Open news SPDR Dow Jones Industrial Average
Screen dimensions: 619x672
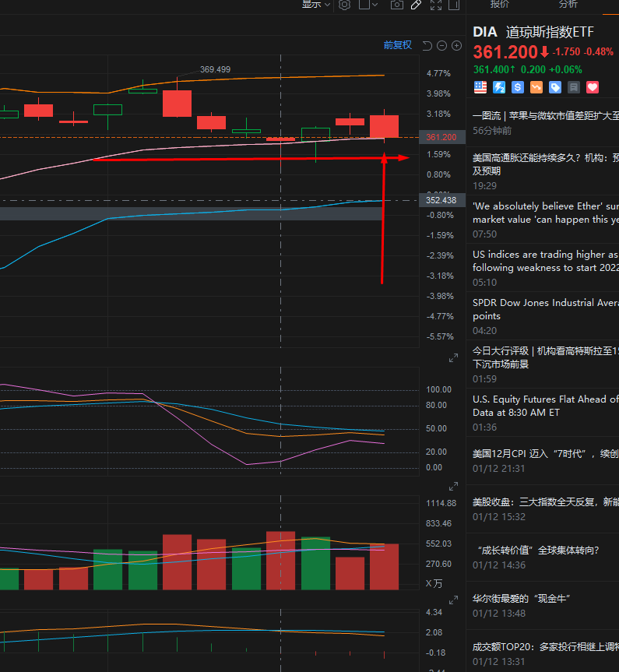tap(543, 316)
